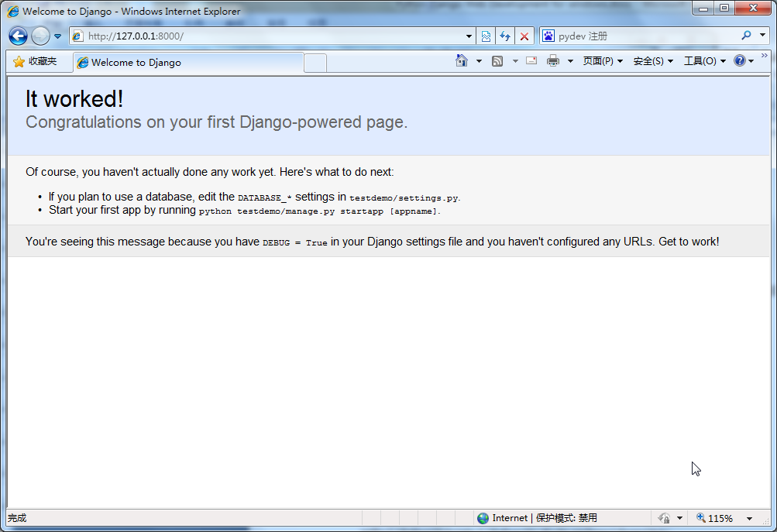Click the Compatibility View broken-page icon
777x532 pixels.
486,36
